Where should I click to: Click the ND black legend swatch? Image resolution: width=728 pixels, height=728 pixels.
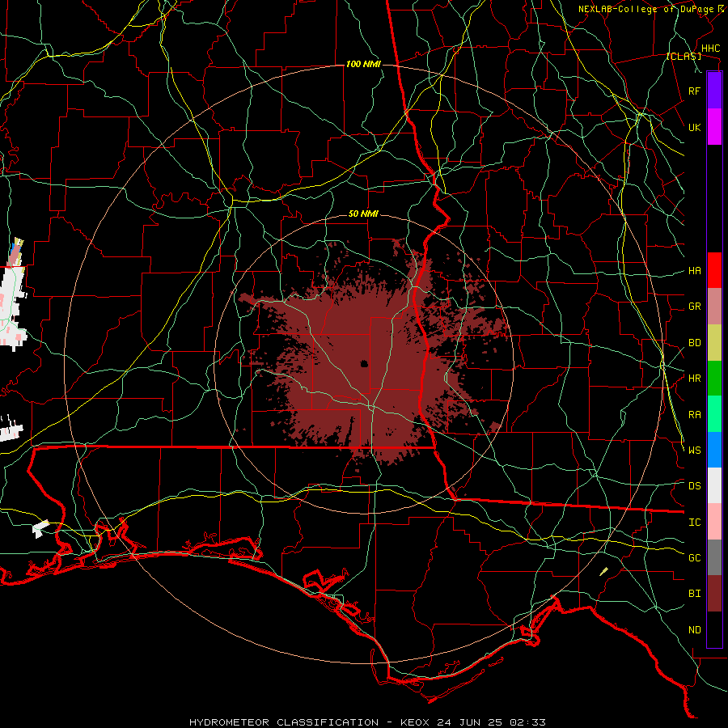(x=714, y=629)
